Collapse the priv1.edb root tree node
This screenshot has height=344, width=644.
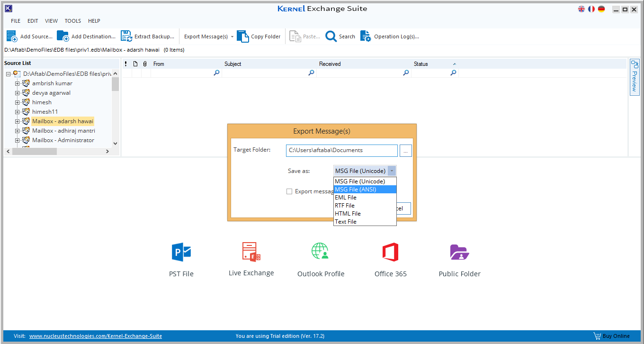[x=9, y=74]
